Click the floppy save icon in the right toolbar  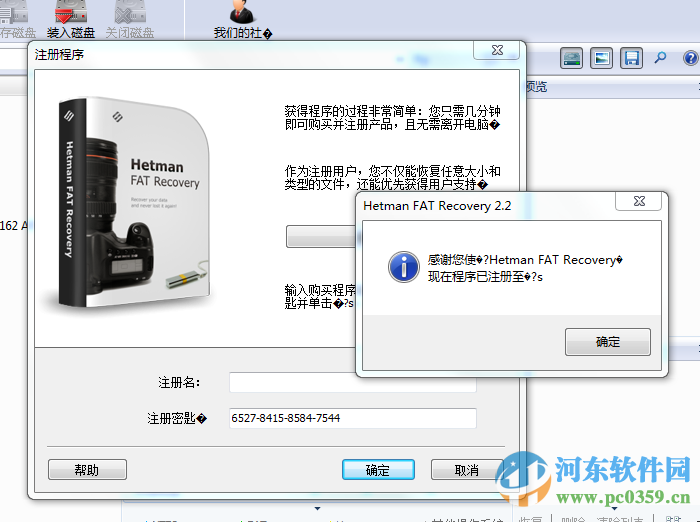pos(631,58)
